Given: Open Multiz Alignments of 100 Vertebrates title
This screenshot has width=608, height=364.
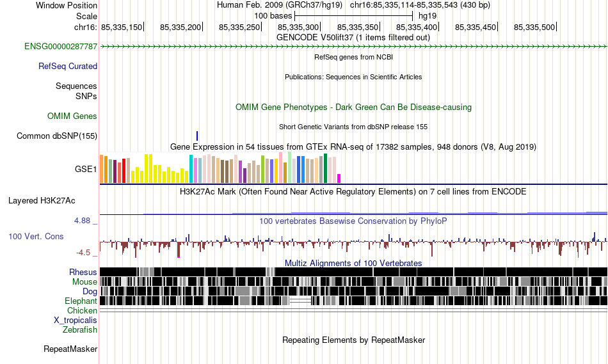Looking at the screenshot, I should pos(353,263).
